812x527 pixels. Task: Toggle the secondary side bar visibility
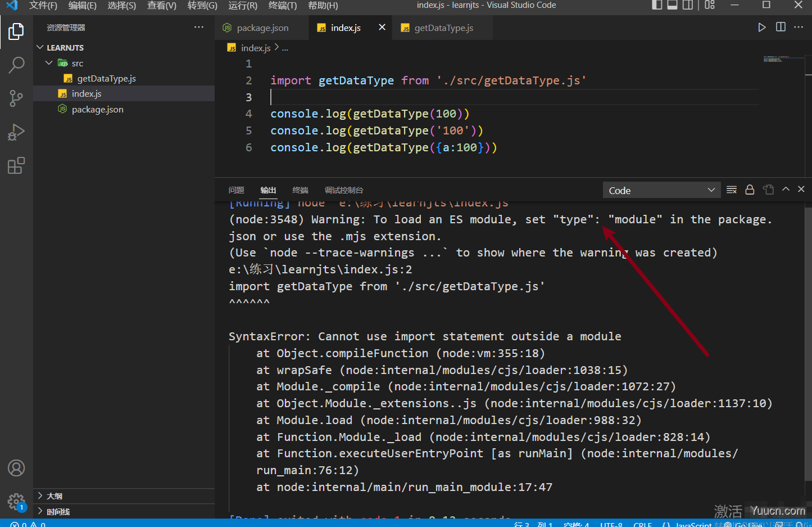[688, 5]
